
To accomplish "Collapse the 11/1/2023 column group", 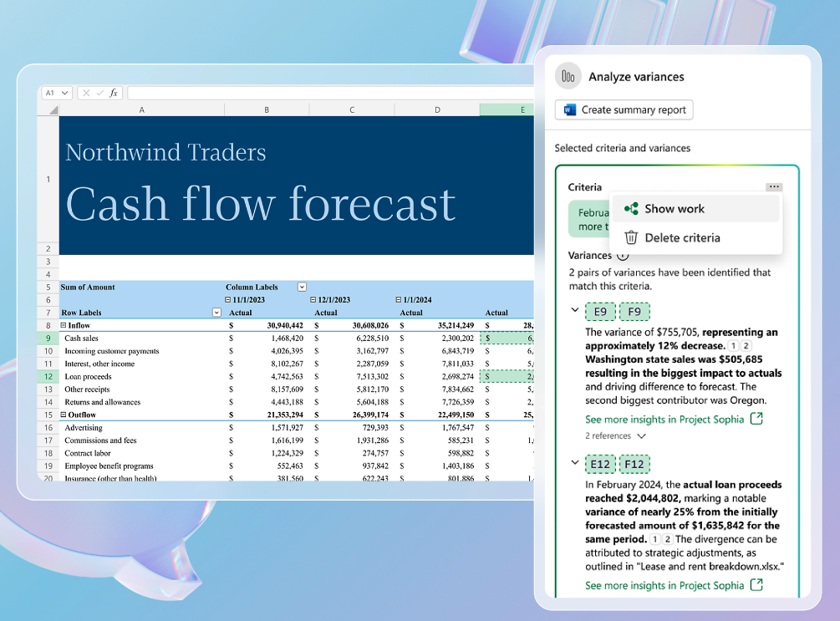I will click(227, 300).
